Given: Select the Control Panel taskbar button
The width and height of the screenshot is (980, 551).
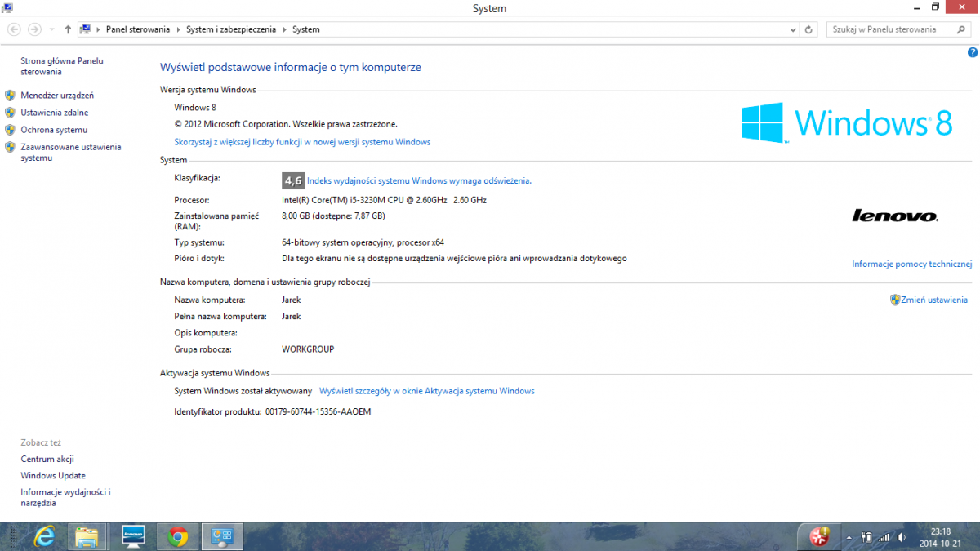Looking at the screenshot, I should (x=222, y=536).
